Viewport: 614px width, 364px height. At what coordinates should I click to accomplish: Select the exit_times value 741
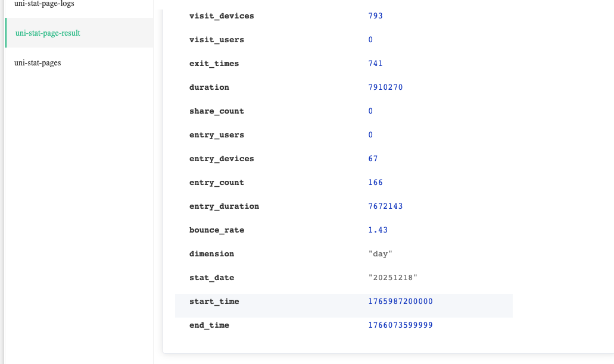point(375,64)
